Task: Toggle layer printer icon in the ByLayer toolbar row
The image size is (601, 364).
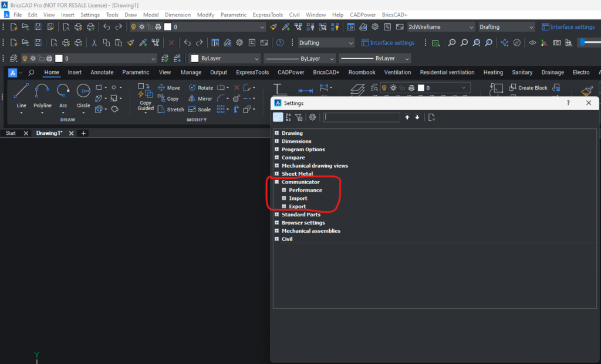Action: (x=49, y=59)
